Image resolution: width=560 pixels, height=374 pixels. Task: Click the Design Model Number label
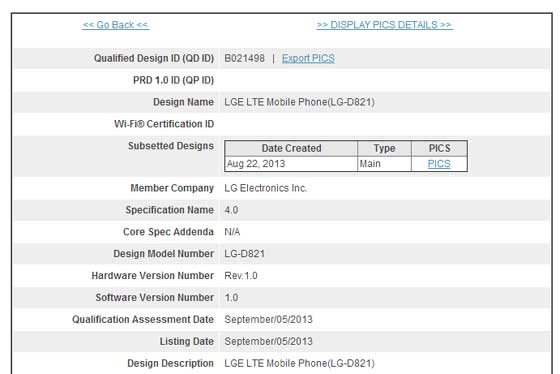164,254
